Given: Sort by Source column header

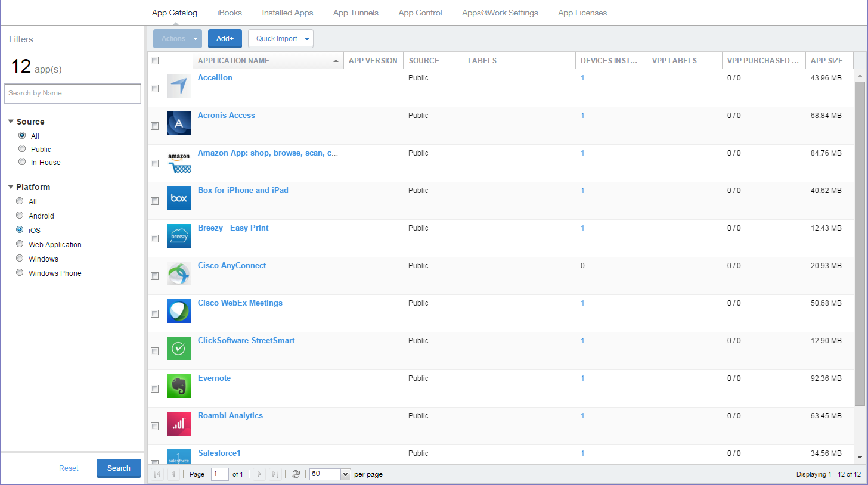Looking at the screenshot, I should (x=433, y=60).
